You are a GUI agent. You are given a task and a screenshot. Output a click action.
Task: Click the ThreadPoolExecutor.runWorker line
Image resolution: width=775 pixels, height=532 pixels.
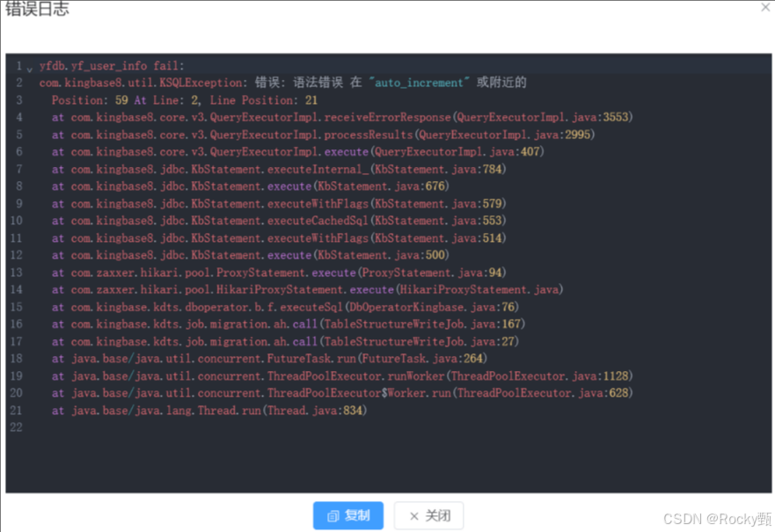tap(342, 375)
